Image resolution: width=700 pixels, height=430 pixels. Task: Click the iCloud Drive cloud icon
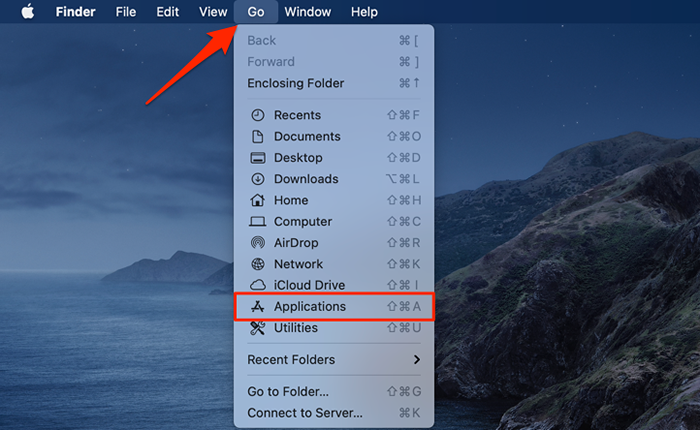(258, 285)
